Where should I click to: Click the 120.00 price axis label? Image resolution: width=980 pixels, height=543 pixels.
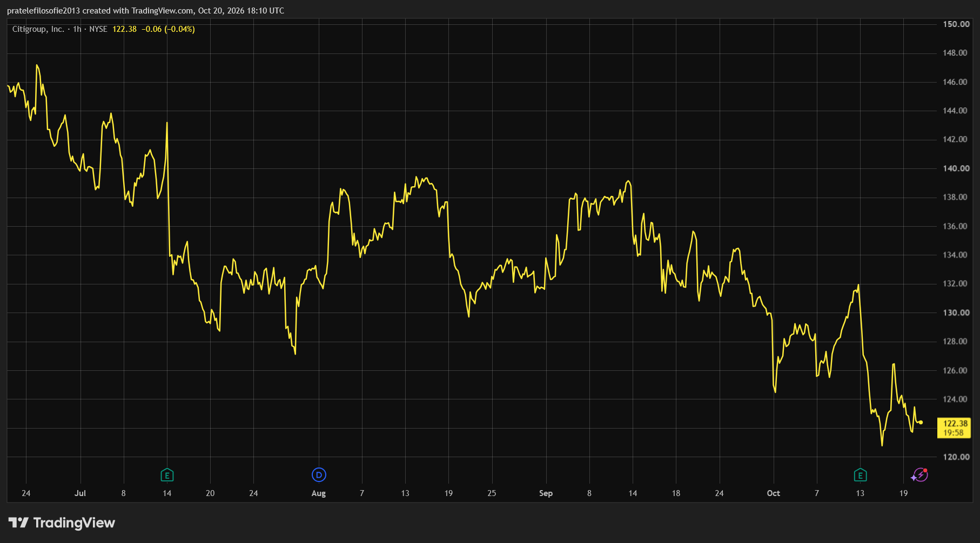pyautogui.click(x=956, y=457)
